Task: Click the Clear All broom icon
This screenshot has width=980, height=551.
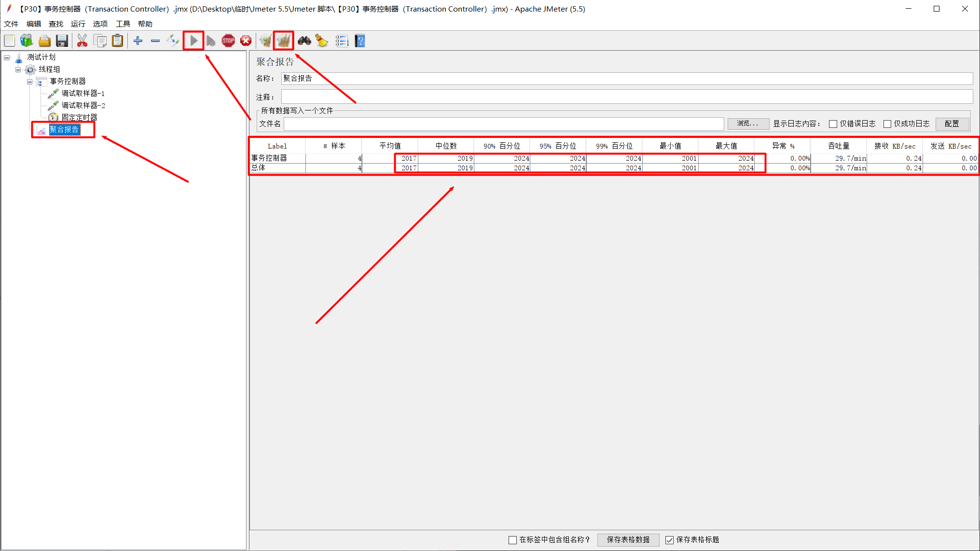Action: pyautogui.click(x=283, y=41)
